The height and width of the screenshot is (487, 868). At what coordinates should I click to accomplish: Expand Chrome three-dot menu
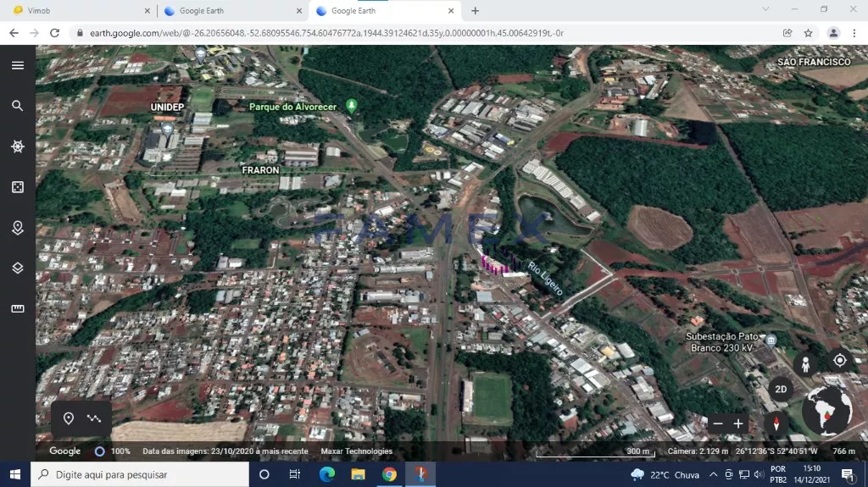854,33
